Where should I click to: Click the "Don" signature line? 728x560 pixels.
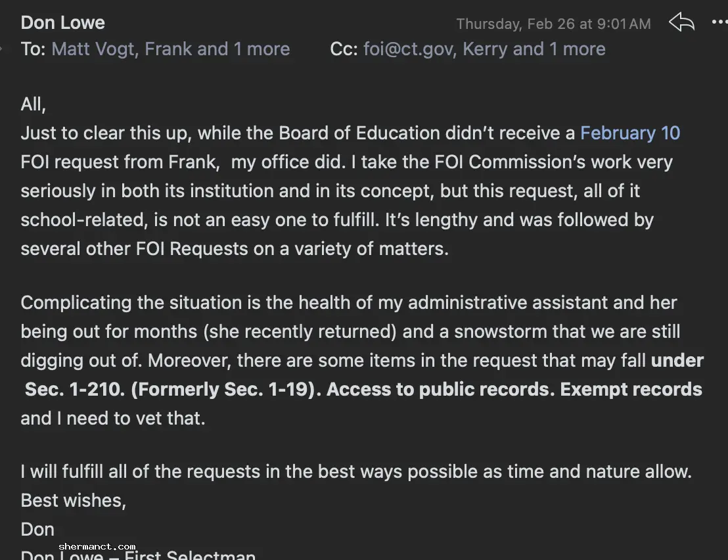point(37,529)
